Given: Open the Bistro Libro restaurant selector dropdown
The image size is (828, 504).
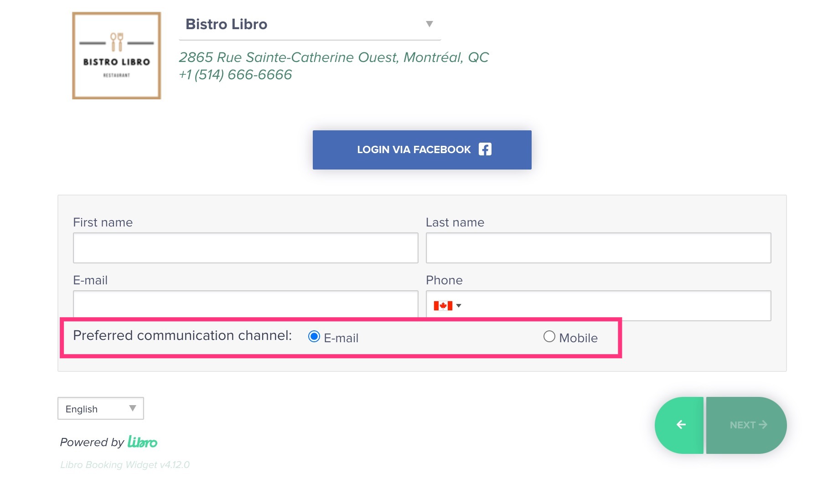Looking at the screenshot, I should 428,25.
